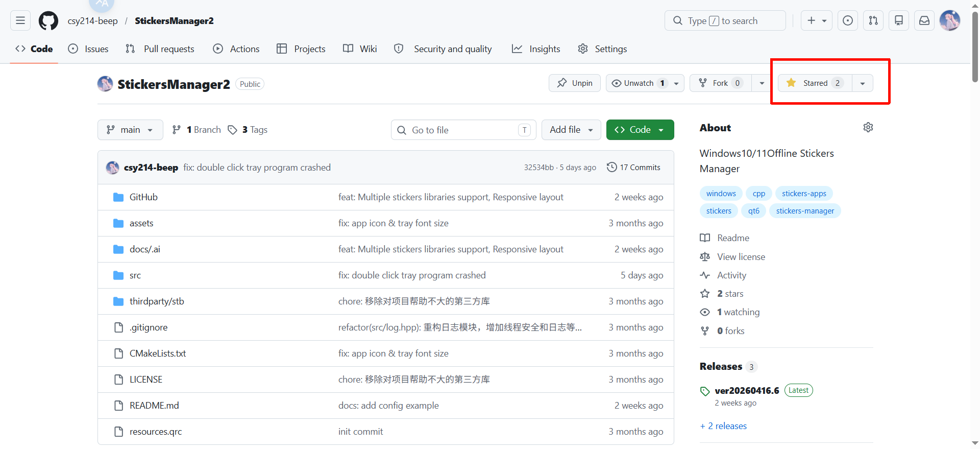Click the assets folder icon
This screenshot has width=980, height=449.
(x=118, y=223)
